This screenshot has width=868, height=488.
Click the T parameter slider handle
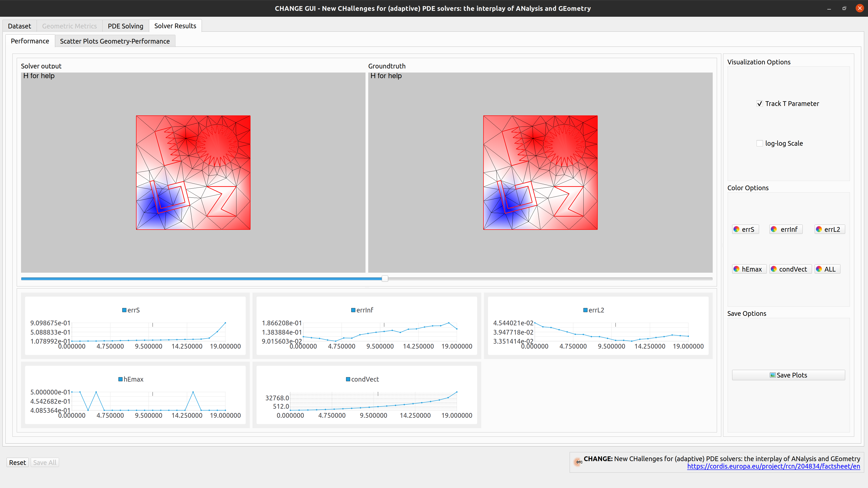385,279
